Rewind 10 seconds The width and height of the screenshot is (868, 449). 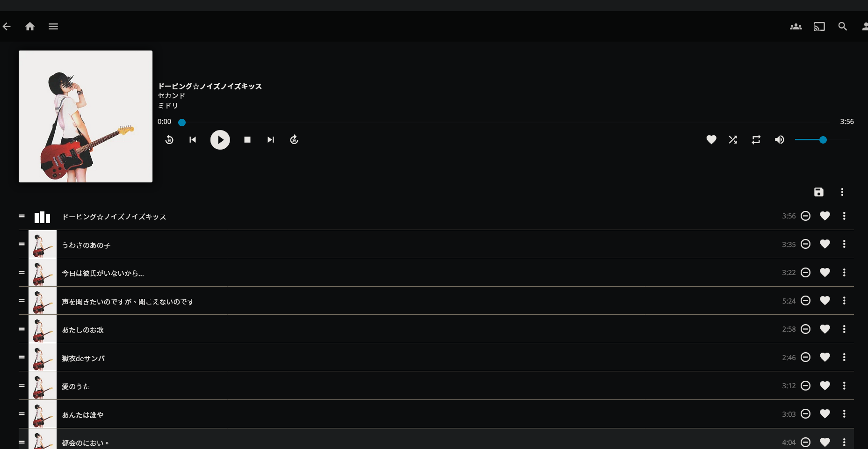169,140
